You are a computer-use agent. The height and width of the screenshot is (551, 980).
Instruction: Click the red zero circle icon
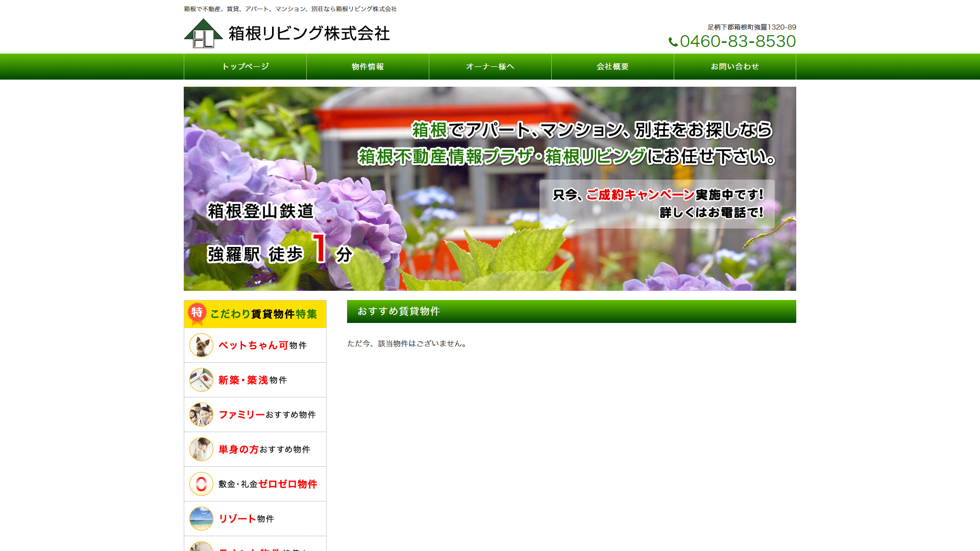(x=201, y=484)
